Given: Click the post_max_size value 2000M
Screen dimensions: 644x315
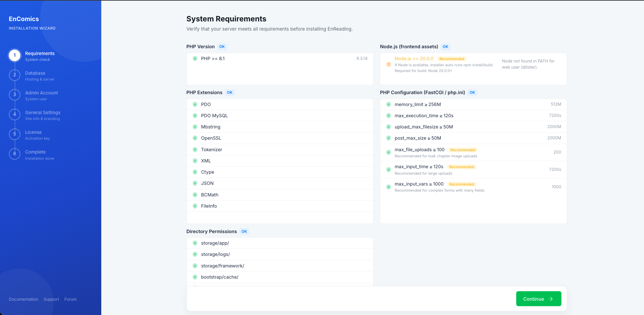Looking at the screenshot, I should [554, 138].
